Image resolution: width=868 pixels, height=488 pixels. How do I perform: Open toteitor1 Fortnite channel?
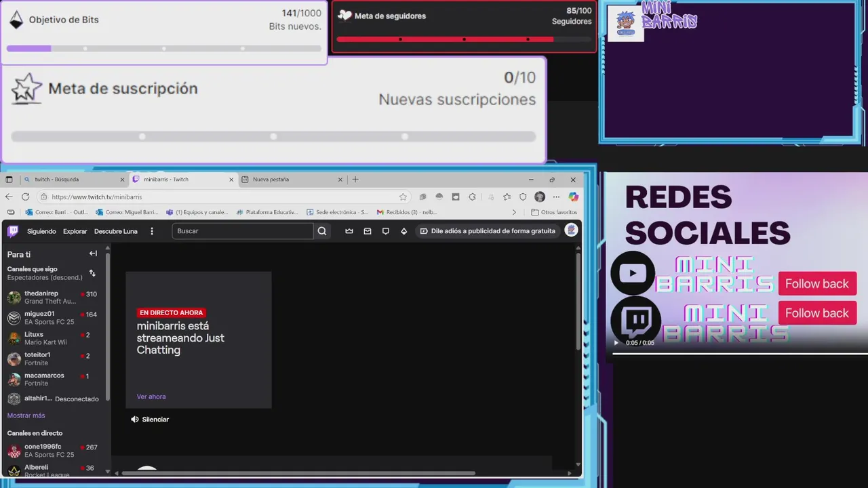coord(54,359)
